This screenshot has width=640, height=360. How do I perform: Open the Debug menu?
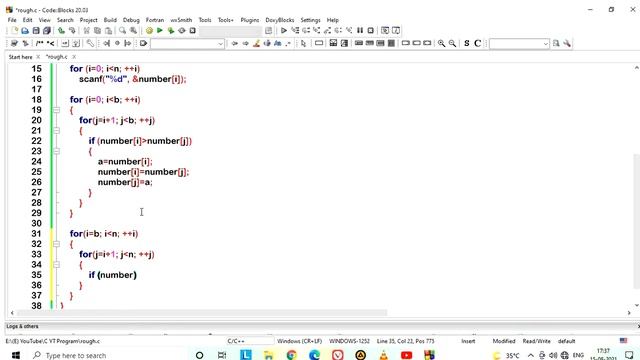click(x=131, y=20)
